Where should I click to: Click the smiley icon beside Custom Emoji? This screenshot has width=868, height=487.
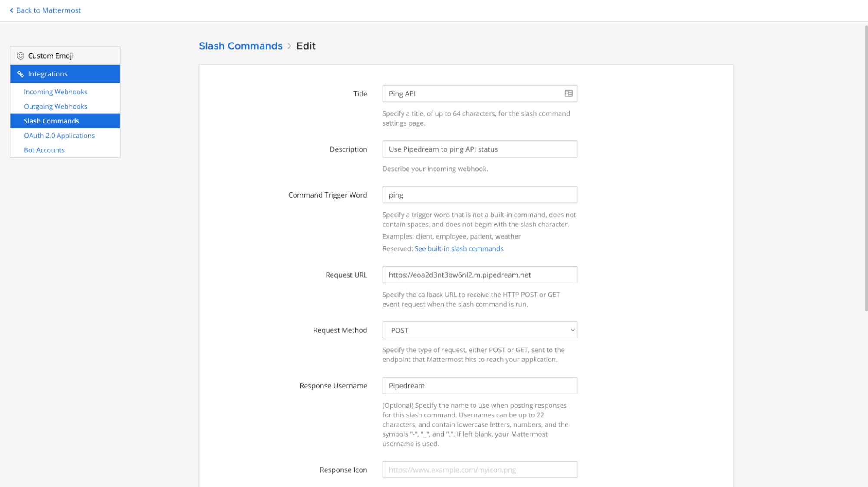[20, 56]
